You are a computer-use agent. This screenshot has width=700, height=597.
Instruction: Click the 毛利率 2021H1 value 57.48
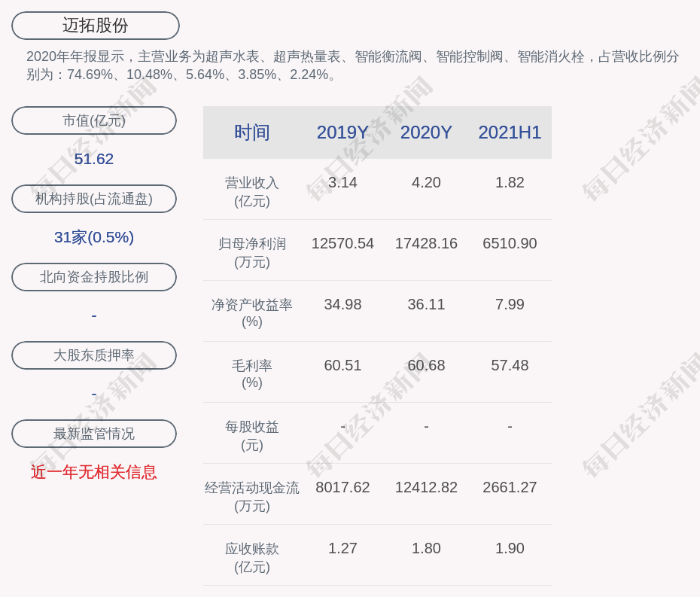(510, 366)
